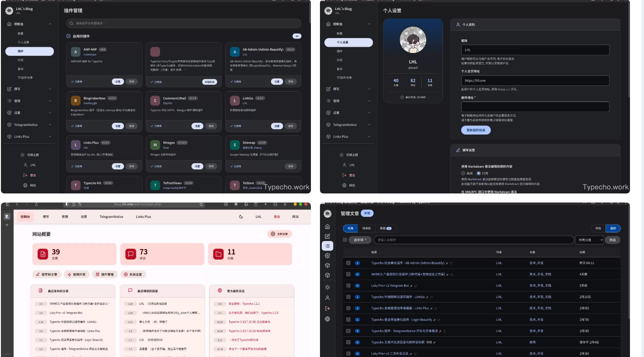Select 打开 radio under Markdown setting
The width and height of the screenshot is (644, 357).
point(478,173)
